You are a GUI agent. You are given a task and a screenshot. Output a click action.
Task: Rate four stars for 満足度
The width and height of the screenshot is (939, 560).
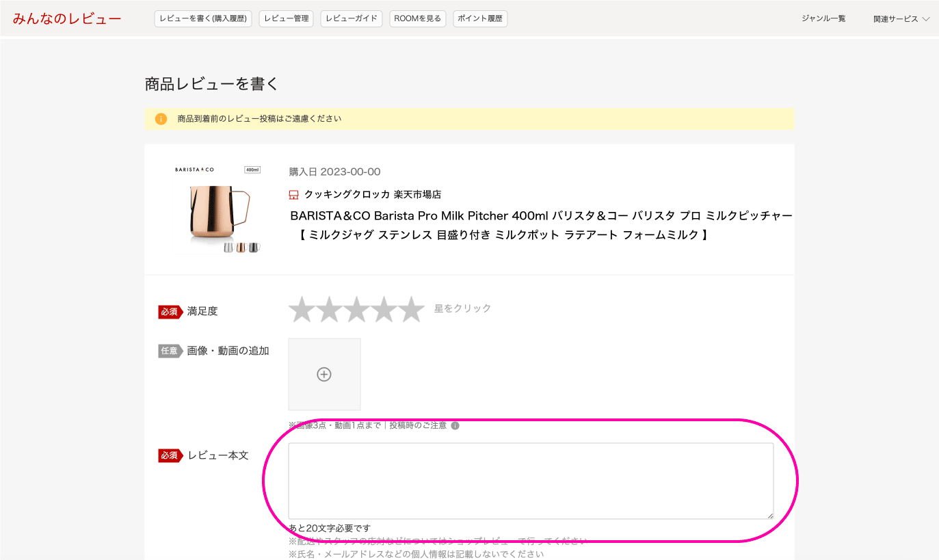(384, 310)
